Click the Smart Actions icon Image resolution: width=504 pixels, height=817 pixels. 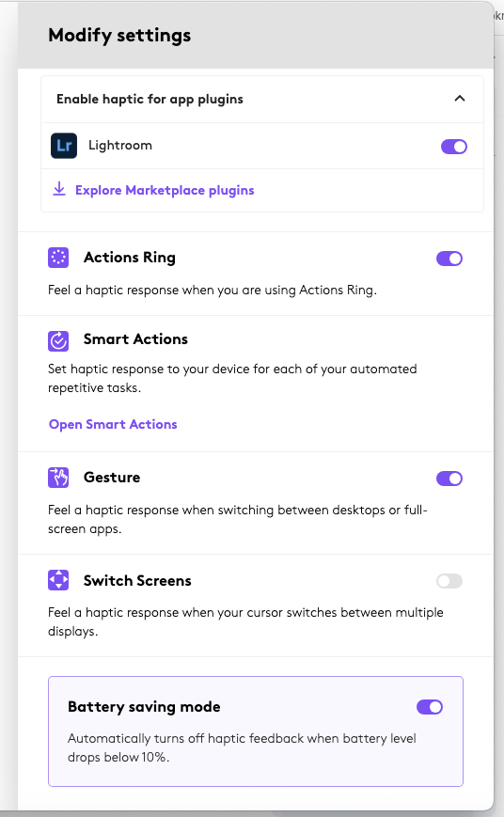(x=58, y=341)
